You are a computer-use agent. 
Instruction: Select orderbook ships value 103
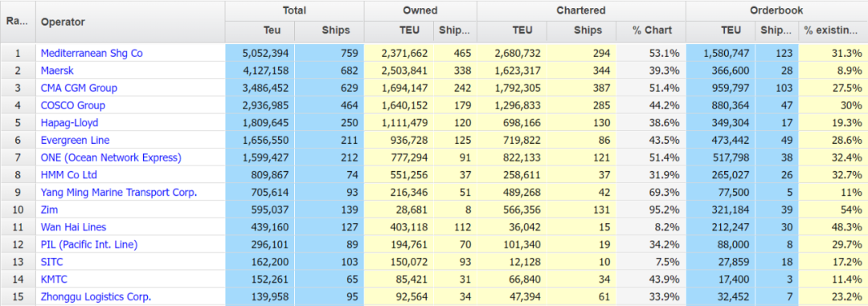coord(785,88)
